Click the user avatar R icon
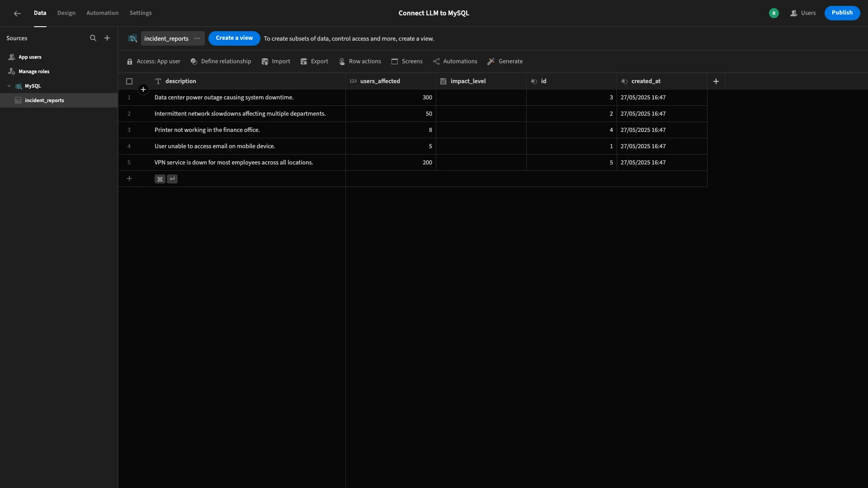This screenshot has width=868, height=488. tap(774, 14)
